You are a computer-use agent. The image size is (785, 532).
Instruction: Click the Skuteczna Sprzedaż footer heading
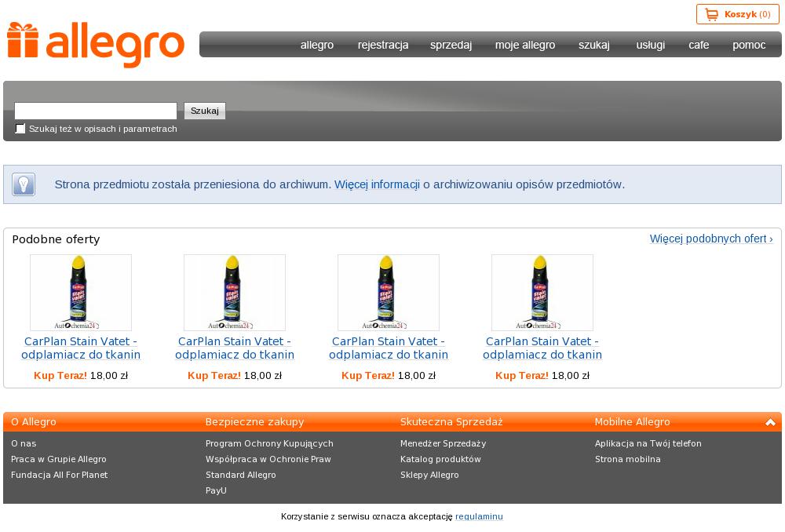pos(451,422)
